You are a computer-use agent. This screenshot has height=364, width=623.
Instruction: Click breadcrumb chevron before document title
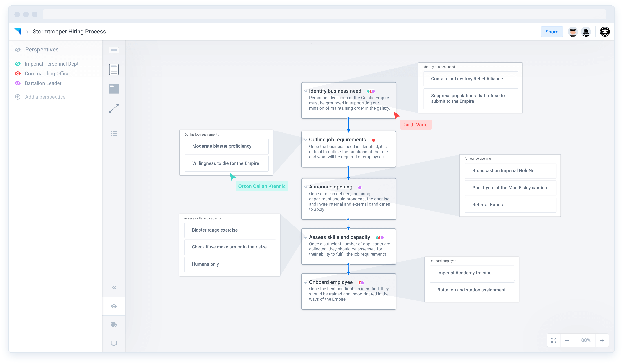coord(27,32)
